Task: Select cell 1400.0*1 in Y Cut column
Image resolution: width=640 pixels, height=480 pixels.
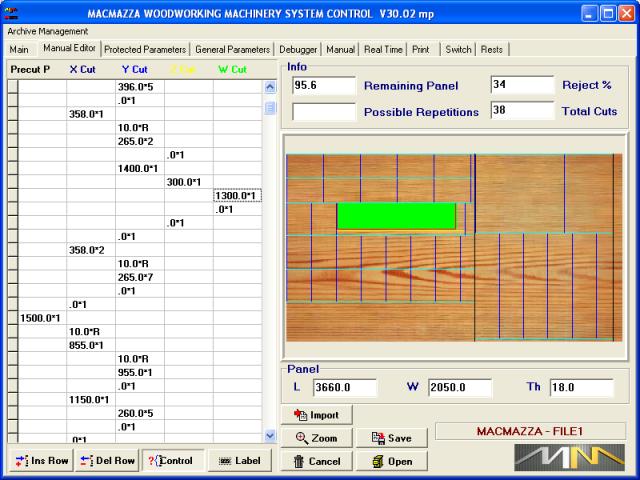Action: [x=140, y=168]
